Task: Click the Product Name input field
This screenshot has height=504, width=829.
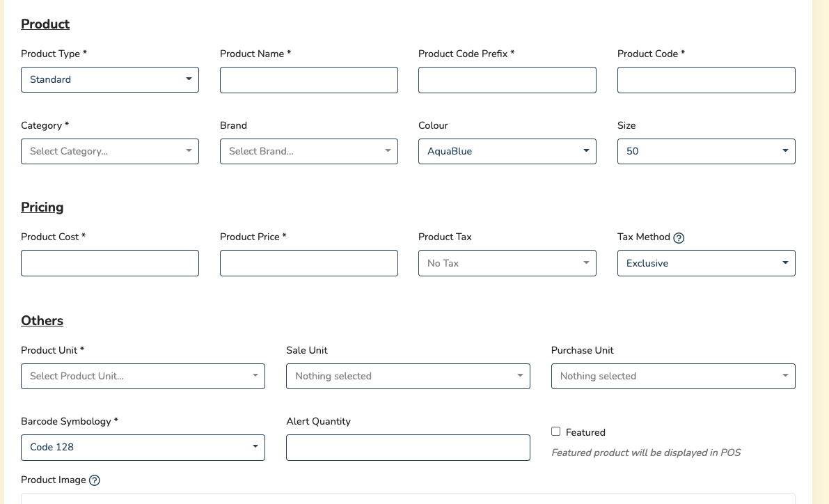Action: pyautogui.click(x=308, y=80)
